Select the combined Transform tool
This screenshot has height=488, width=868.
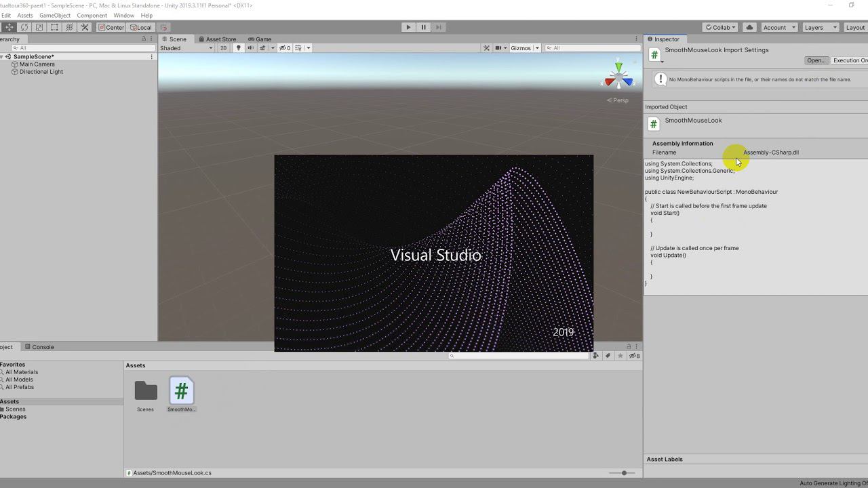69,27
